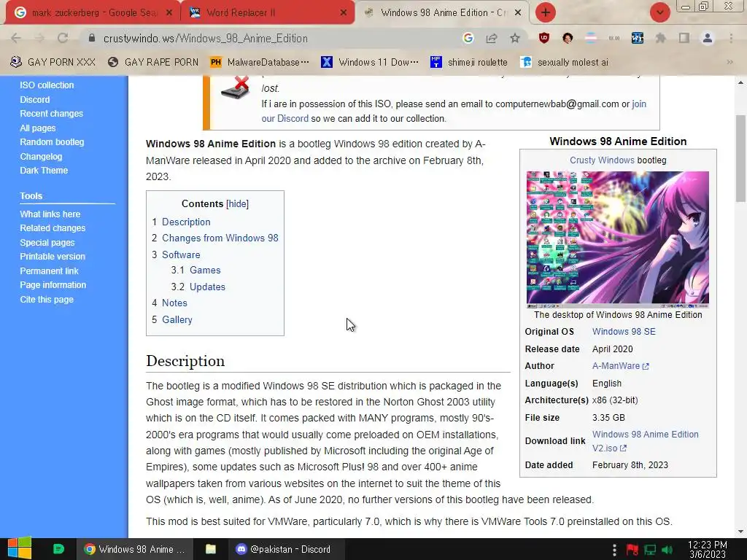Close the Windows 98 Anime Edition tab
The height and width of the screenshot is (560, 747).
[518, 13]
